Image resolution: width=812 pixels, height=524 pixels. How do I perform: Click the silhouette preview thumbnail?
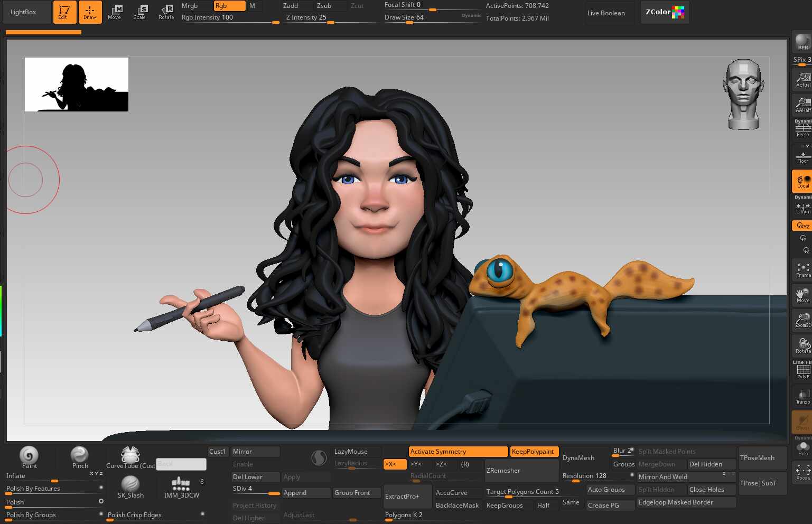pyautogui.click(x=77, y=85)
